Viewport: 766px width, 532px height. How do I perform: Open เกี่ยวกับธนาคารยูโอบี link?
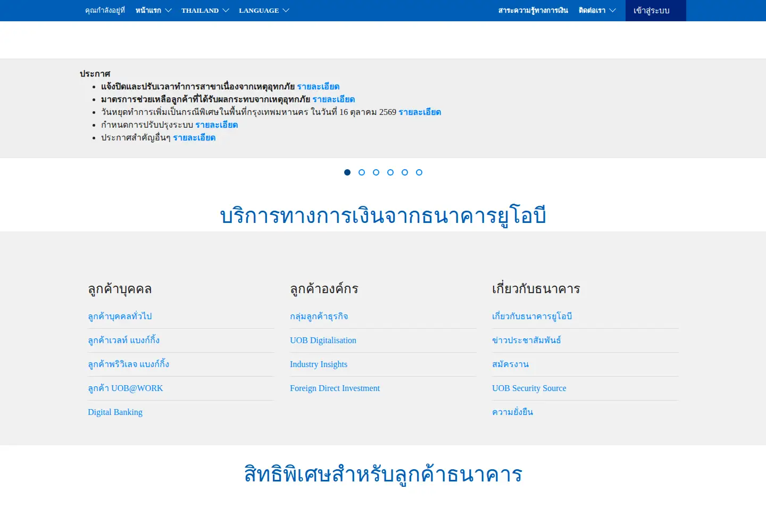coord(532,317)
